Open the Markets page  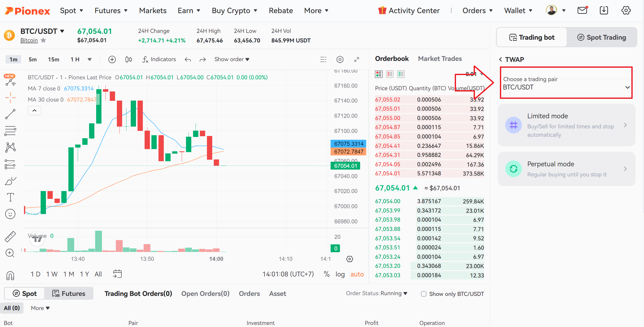coord(153,11)
